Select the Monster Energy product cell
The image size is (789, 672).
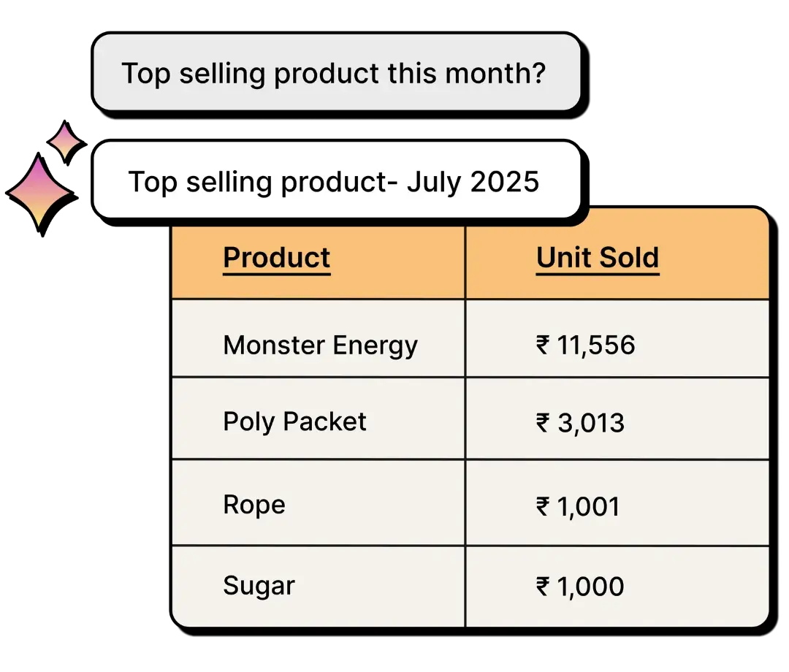pos(320,345)
